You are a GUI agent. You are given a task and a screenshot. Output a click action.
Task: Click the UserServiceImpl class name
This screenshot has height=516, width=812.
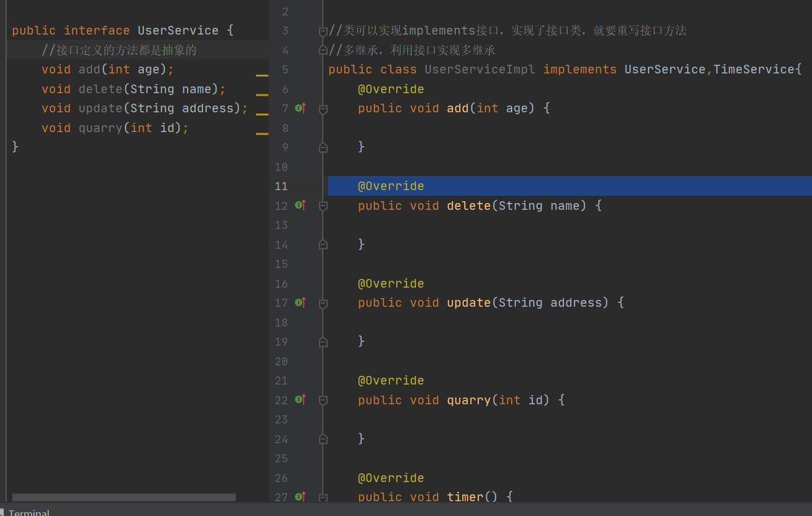point(480,69)
